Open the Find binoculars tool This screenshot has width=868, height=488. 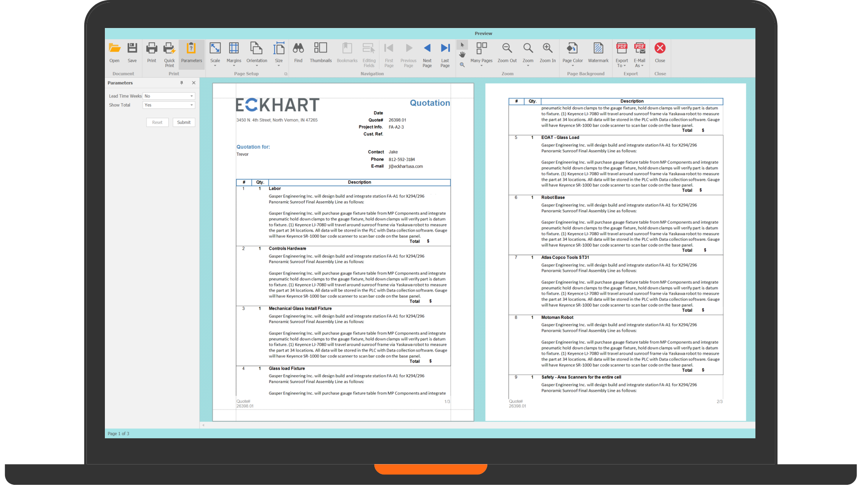coord(298,49)
